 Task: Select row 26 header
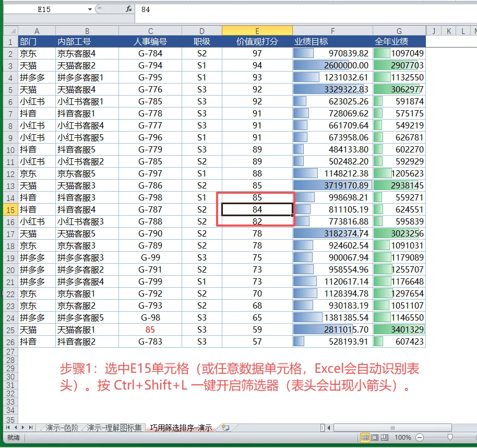(x=10, y=342)
